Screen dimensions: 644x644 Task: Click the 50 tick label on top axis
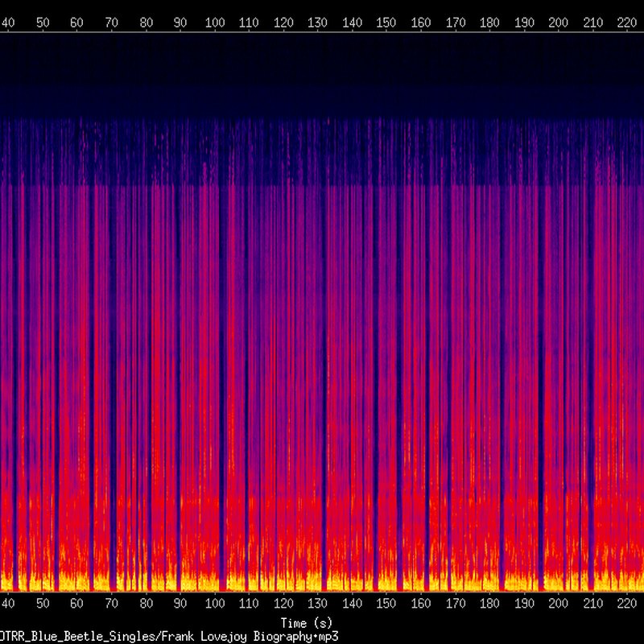click(x=43, y=23)
